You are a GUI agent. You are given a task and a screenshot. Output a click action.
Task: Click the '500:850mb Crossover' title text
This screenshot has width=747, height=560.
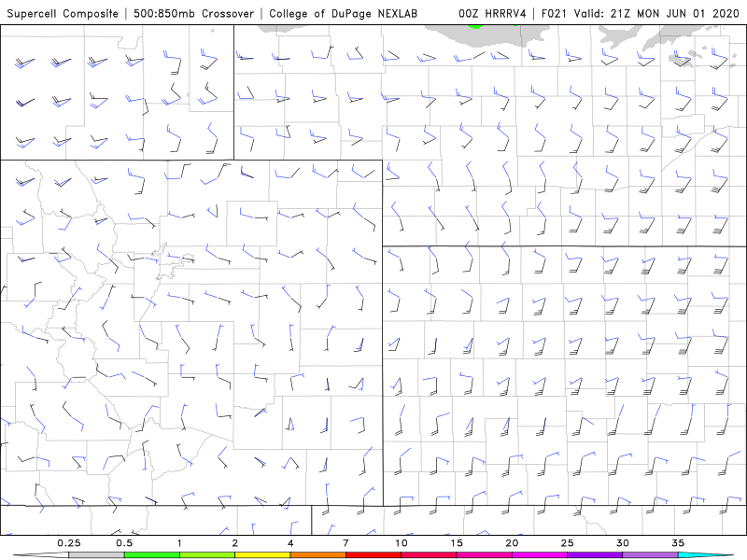pos(194,13)
